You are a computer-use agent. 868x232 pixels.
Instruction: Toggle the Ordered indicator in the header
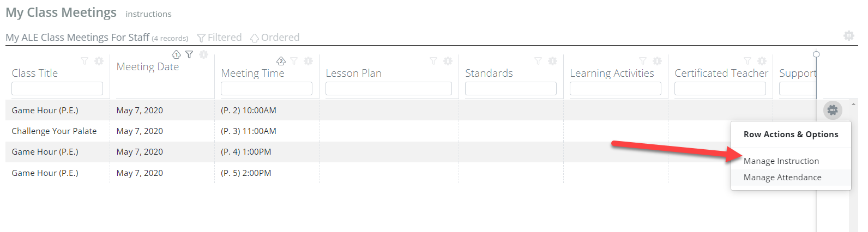(x=275, y=37)
